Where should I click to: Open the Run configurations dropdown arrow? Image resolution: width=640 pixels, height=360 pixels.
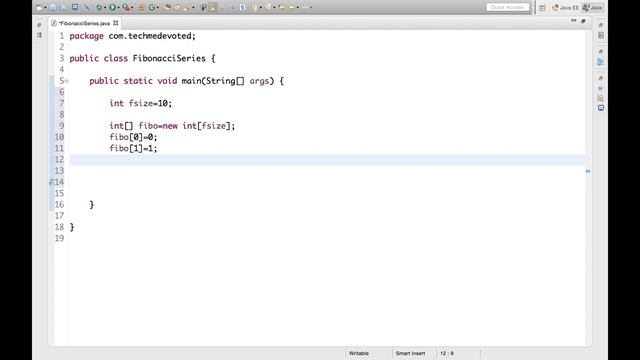click(118, 7)
